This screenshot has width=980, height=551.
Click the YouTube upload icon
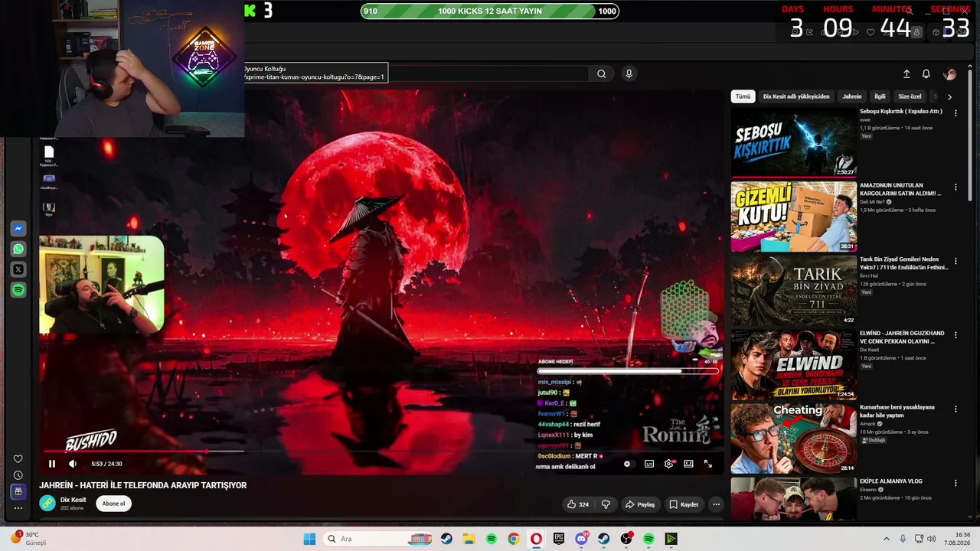(906, 73)
